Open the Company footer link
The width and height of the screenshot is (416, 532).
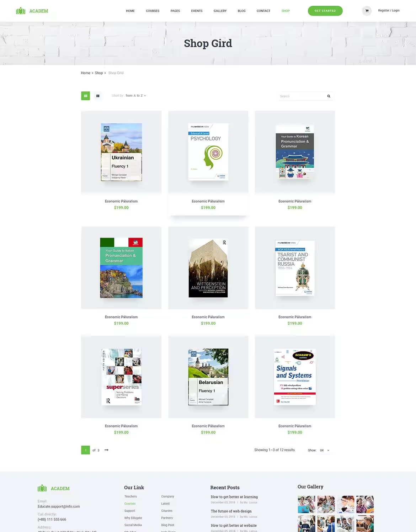167,496
